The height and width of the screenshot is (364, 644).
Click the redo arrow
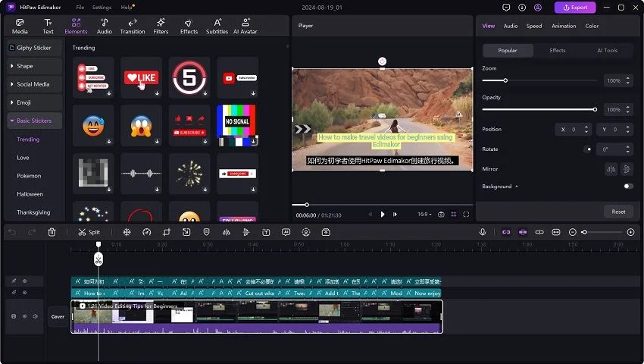coord(32,232)
